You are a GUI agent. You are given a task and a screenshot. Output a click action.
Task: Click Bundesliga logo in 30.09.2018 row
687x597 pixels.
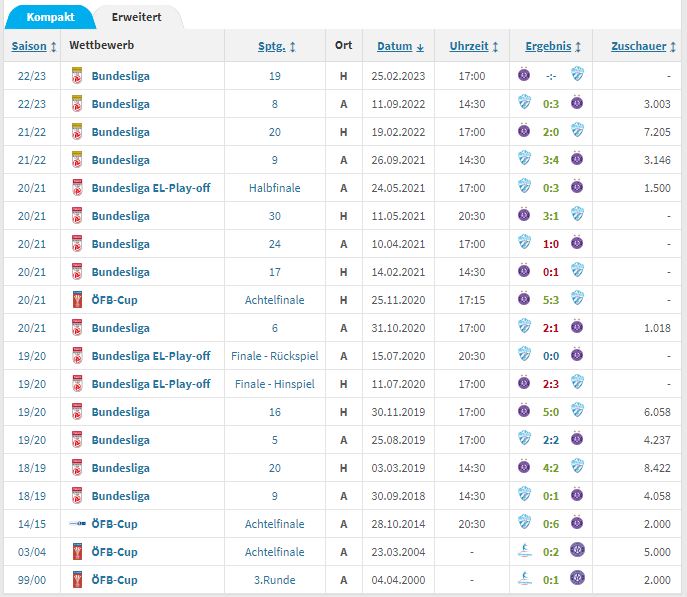77,495
